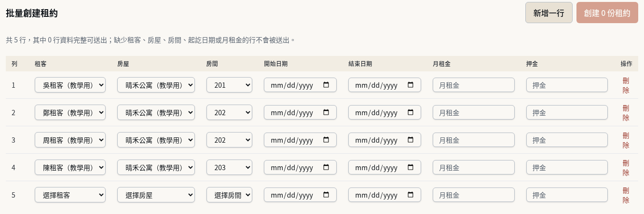
Task: Focus row 4 月租金 input field
Action: [474, 167]
